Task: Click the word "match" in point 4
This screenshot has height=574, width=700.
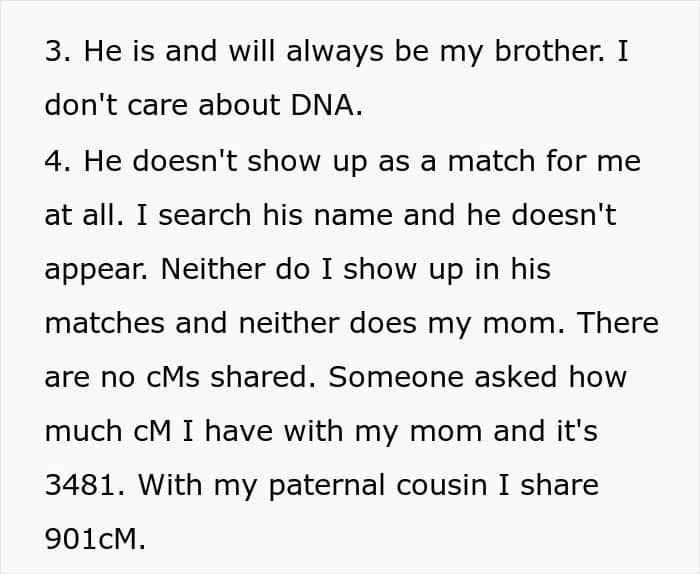Action: (x=491, y=160)
